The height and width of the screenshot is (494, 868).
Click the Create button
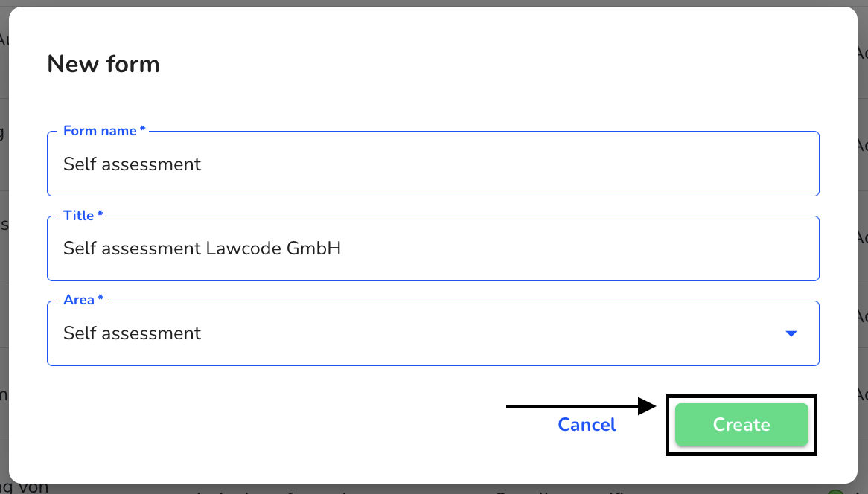(x=741, y=424)
